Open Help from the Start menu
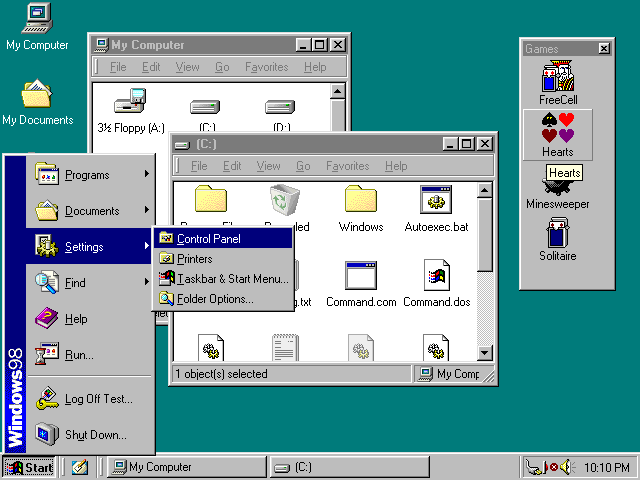The height and width of the screenshot is (480, 640). point(91,318)
